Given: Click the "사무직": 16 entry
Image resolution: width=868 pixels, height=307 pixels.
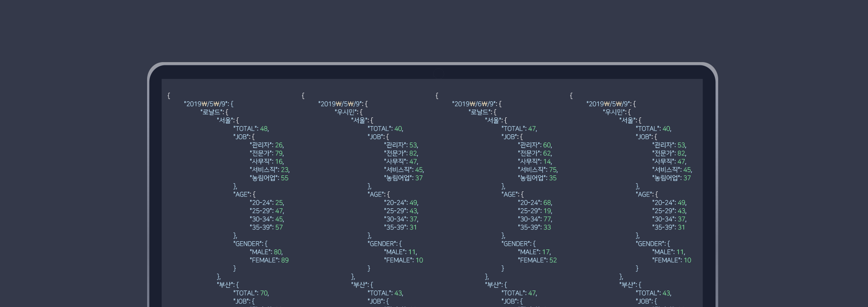Looking at the screenshot, I should pyautogui.click(x=267, y=161).
